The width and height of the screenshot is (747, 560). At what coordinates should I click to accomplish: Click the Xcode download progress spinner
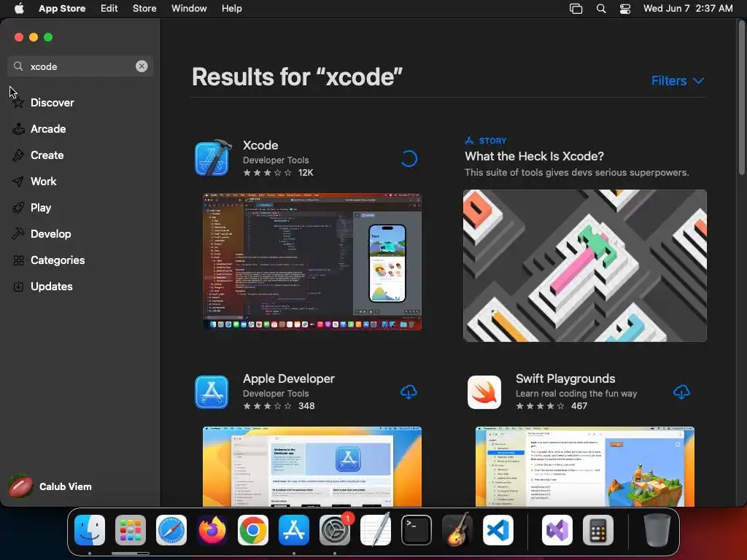coord(409,158)
